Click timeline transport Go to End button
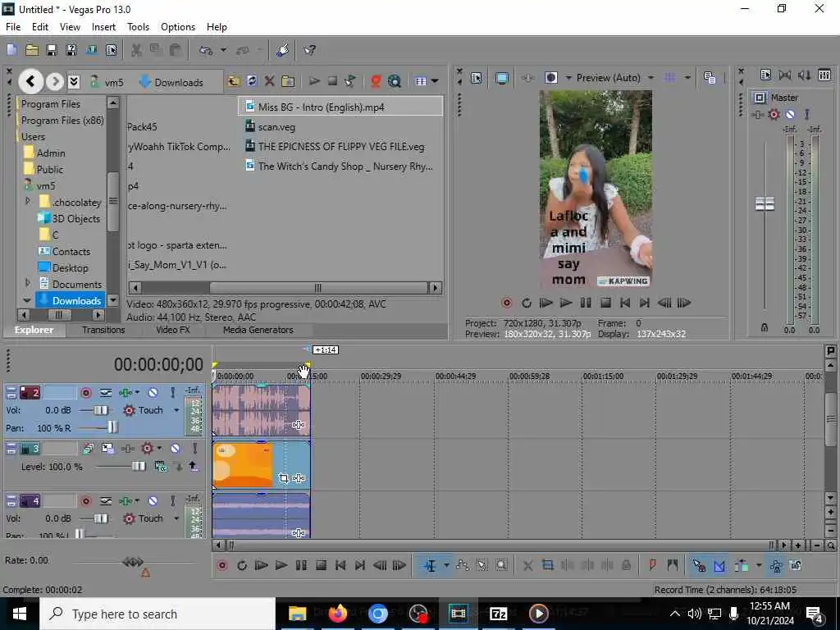The height and width of the screenshot is (630, 840). [x=360, y=565]
